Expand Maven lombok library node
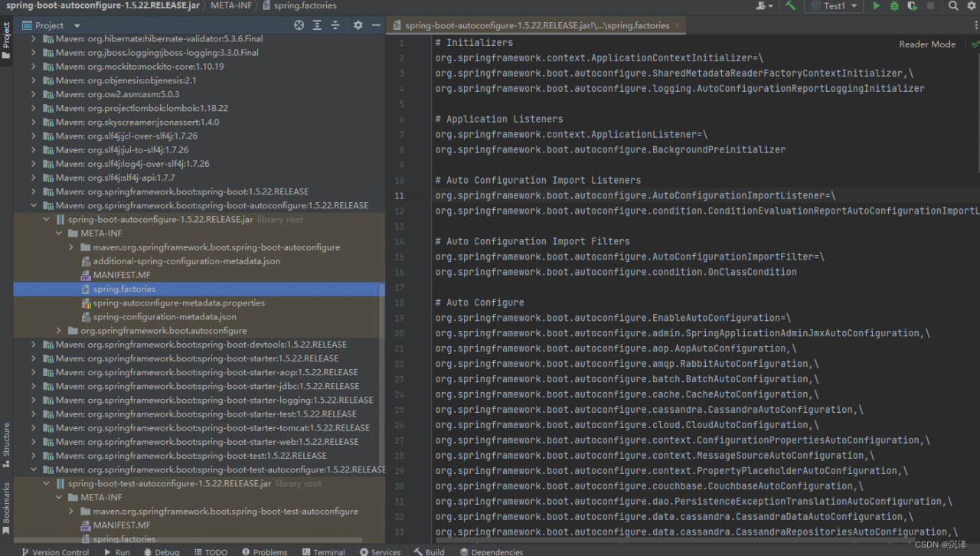The height and width of the screenshot is (556, 980). [34, 108]
